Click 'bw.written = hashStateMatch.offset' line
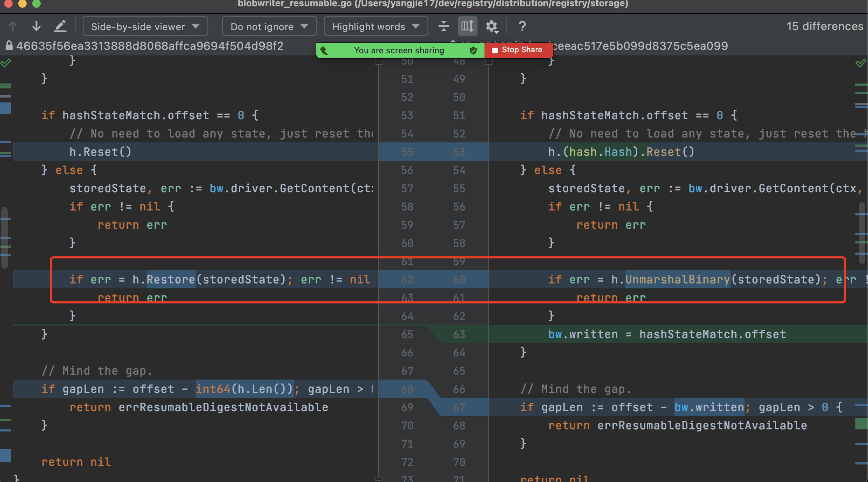The height and width of the screenshot is (482, 868). point(667,334)
